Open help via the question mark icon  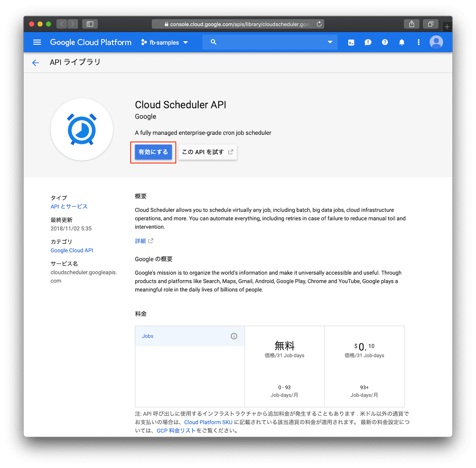coord(385,42)
